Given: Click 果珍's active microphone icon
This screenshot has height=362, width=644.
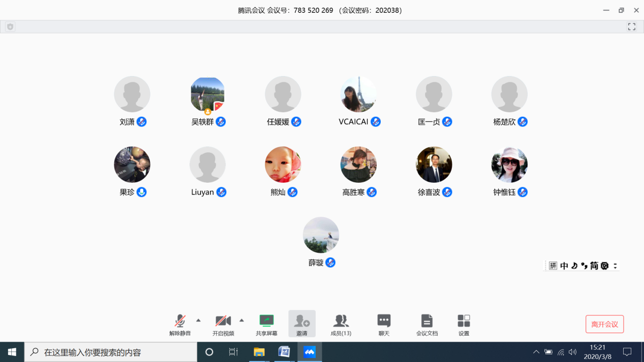Looking at the screenshot, I should pyautogui.click(x=142, y=192).
